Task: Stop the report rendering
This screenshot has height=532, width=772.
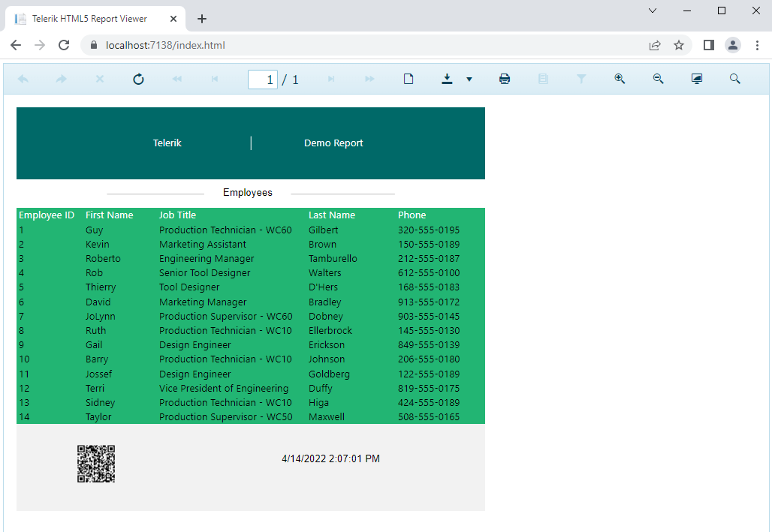Action: (99, 79)
